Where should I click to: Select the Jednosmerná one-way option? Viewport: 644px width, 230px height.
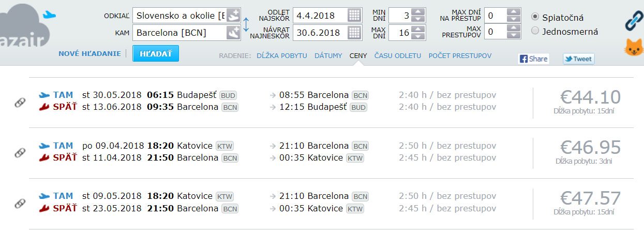(535, 31)
